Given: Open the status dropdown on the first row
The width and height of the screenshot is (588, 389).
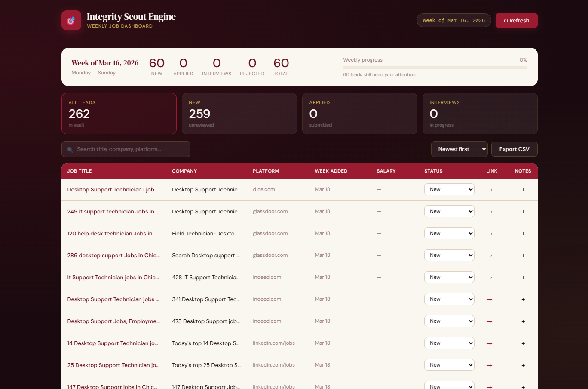Looking at the screenshot, I should pos(449,189).
